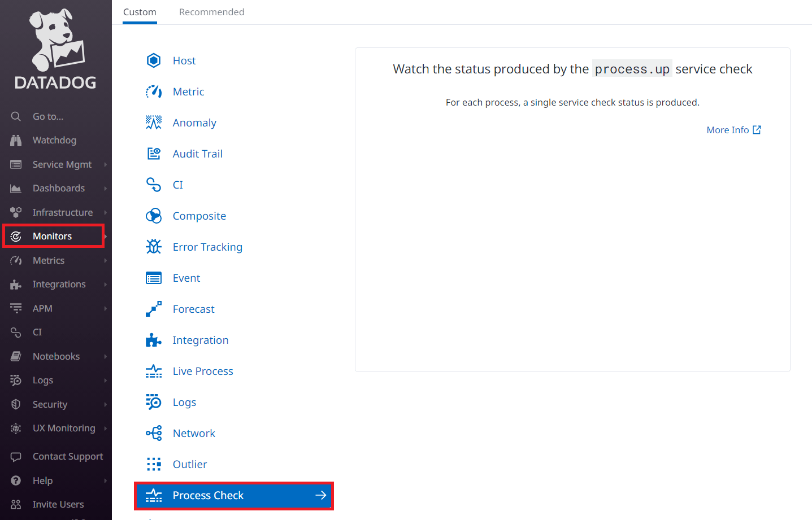Screen dimensions: 812x520
Task: Click the Contact Support chat icon
Action: (x=16, y=456)
